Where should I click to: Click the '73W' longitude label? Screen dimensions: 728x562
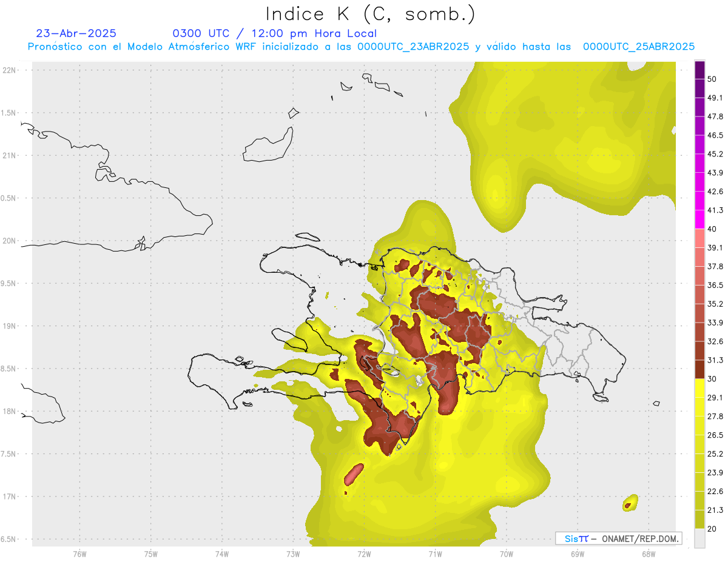click(x=293, y=554)
